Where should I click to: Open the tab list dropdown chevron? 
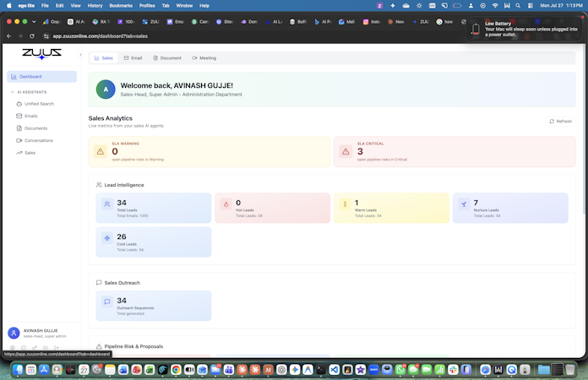(34, 22)
